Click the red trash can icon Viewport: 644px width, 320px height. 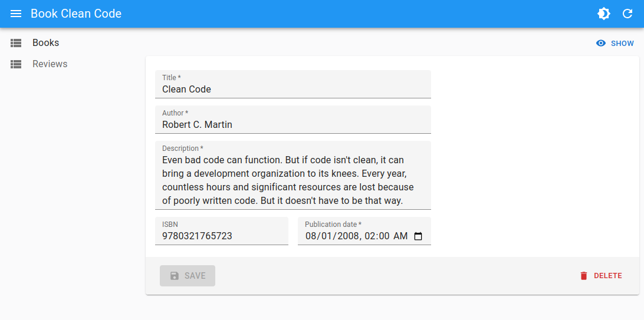(584, 276)
